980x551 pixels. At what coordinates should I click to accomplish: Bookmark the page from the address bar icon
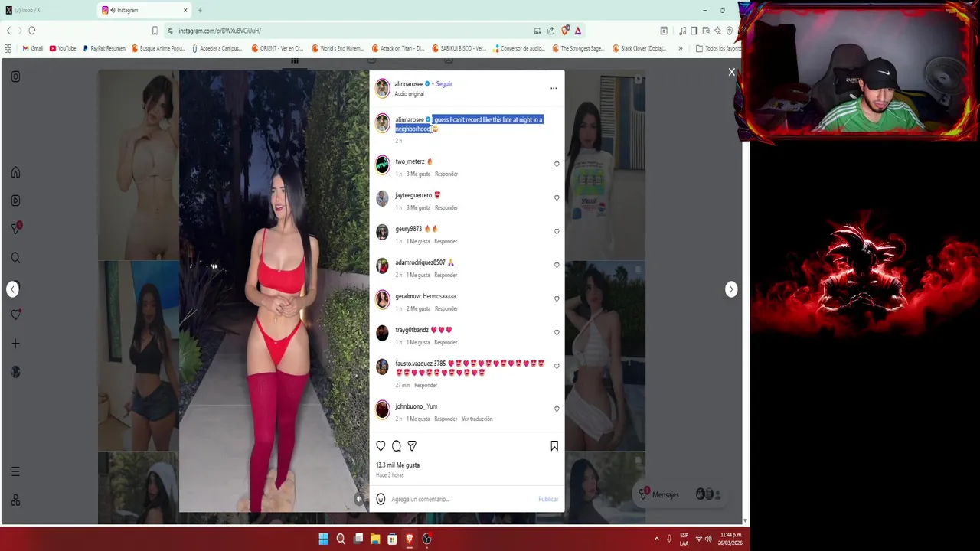pos(155,31)
